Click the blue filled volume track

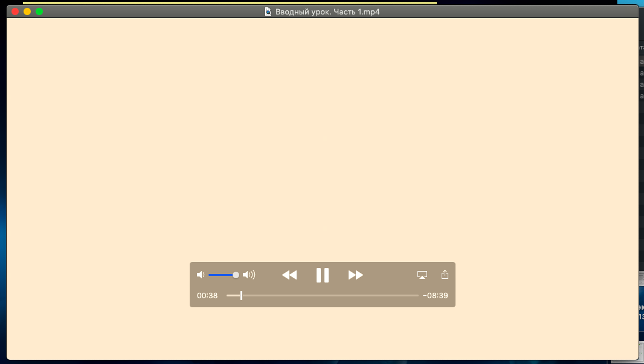pyautogui.click(x=221, y=275)
